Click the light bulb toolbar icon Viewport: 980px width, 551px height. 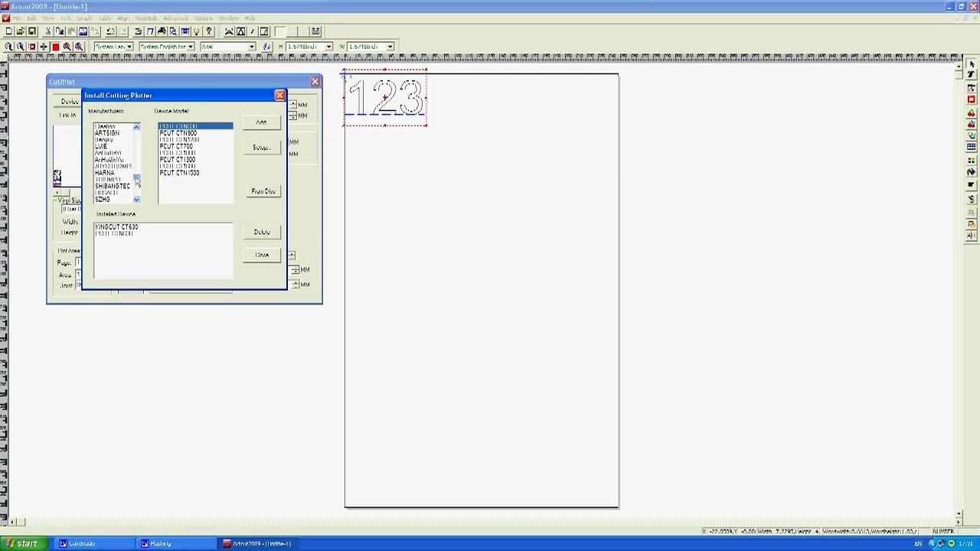197,31
